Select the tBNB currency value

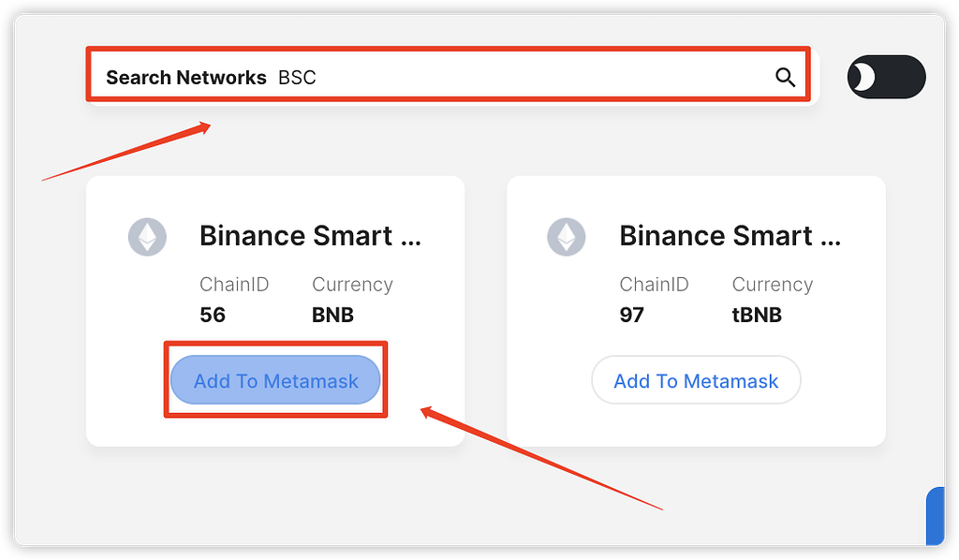click(757, 315)
